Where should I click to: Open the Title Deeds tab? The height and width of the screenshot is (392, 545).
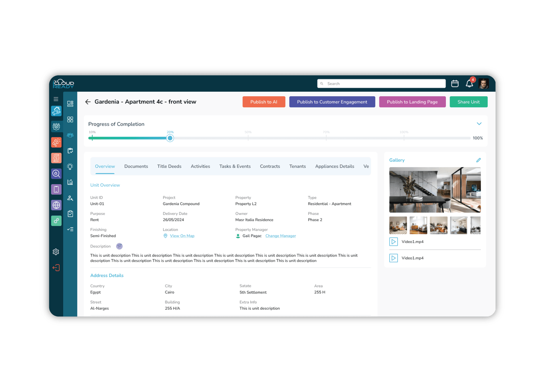(169, 166)
